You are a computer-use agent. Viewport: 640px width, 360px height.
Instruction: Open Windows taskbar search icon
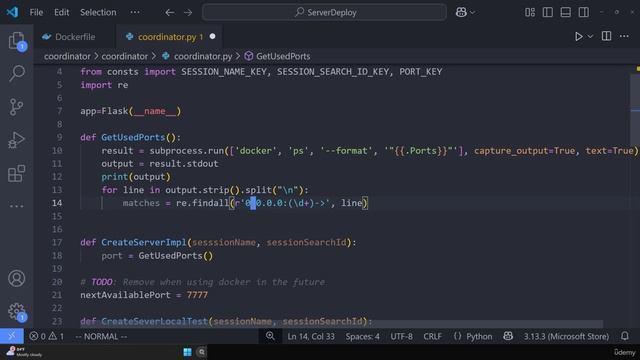(201, 352)
